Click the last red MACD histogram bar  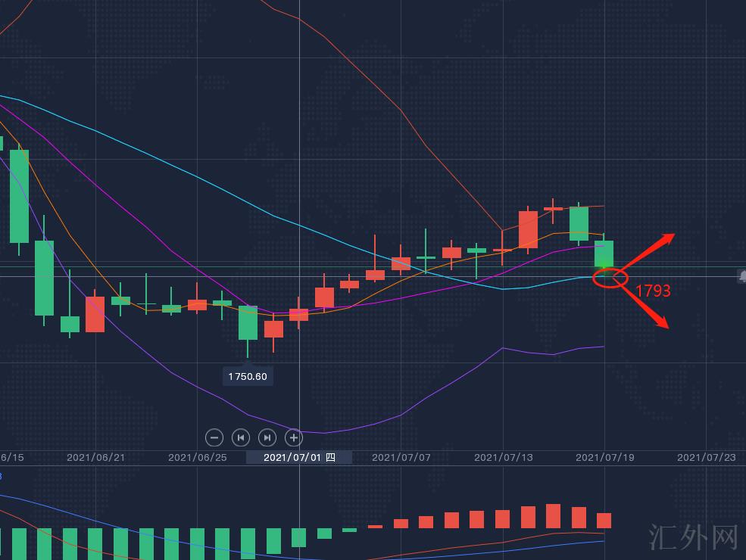[604, 521]
